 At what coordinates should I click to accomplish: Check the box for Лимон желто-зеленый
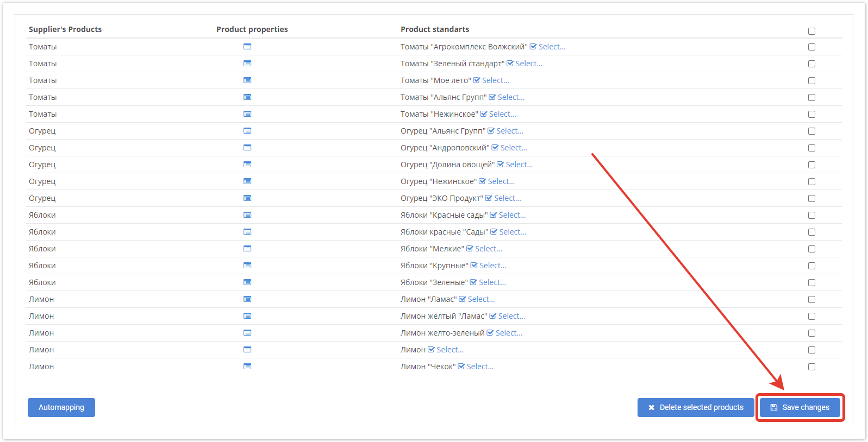811,333
